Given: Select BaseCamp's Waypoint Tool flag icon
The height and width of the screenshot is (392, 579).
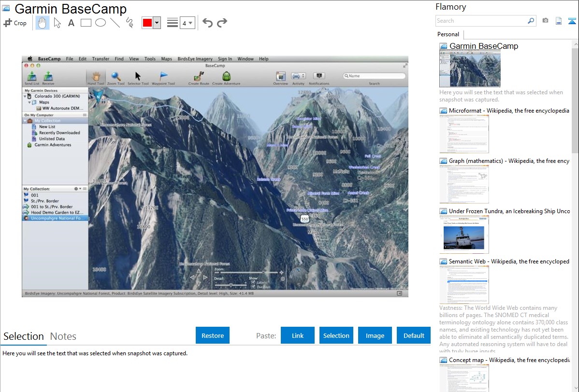Looking at the screenshot, I should point(163,76).
